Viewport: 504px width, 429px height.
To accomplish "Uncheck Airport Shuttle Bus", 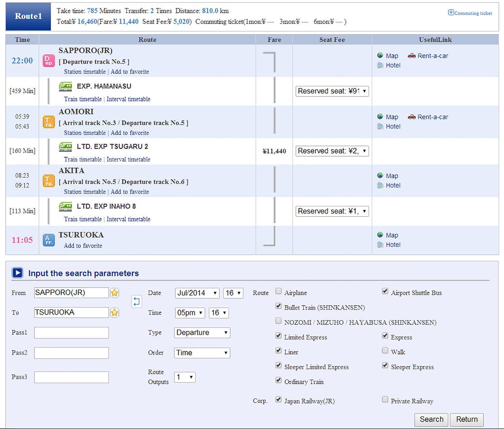I will 385,291.
